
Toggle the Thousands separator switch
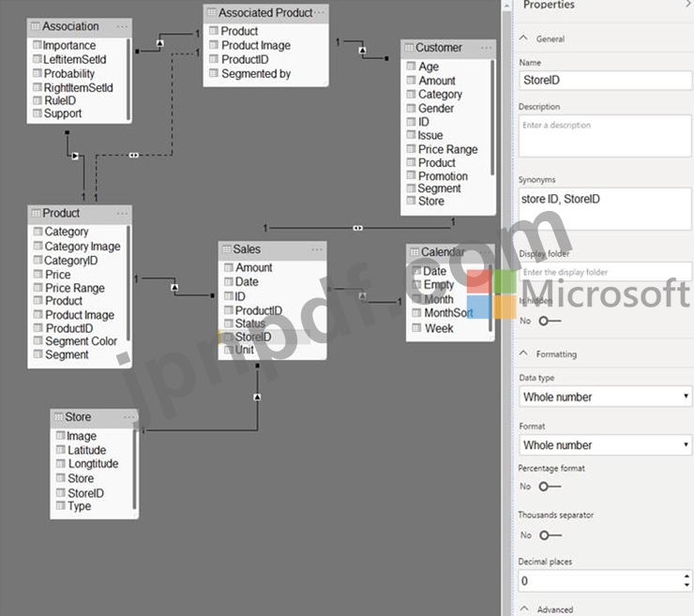click(x=551, y=535)
